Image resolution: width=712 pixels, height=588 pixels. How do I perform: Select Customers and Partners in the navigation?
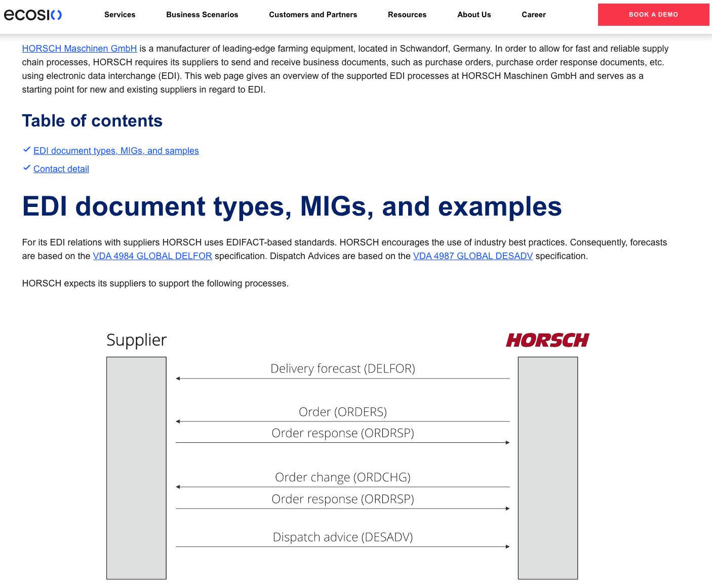pyautogui.click(x=313, y=15)
